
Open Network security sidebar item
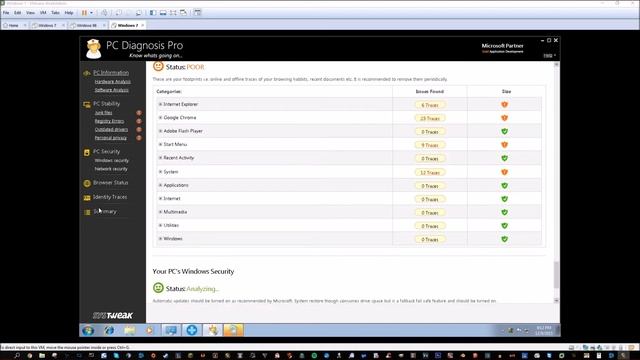pyautogui.click(x=111, y=169)
